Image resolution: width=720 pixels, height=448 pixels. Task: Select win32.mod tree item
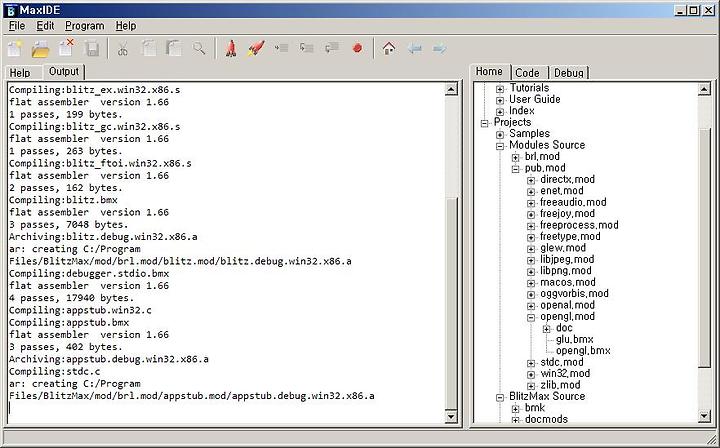[x=565, y=374]
